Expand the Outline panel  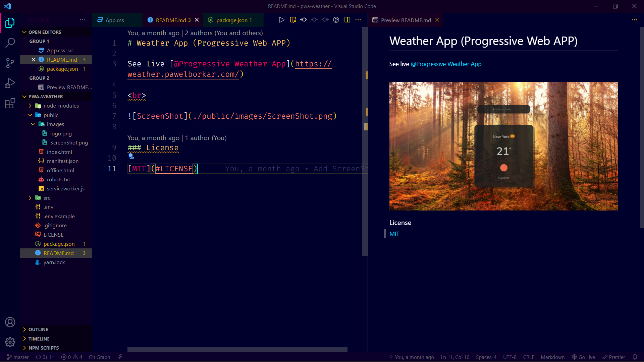click(38, 329)
